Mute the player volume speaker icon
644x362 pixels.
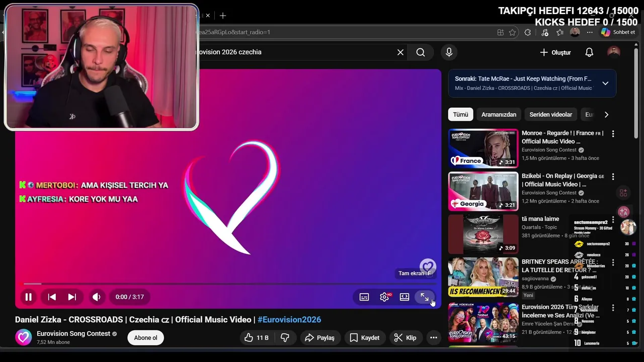(x=97, y=297)
